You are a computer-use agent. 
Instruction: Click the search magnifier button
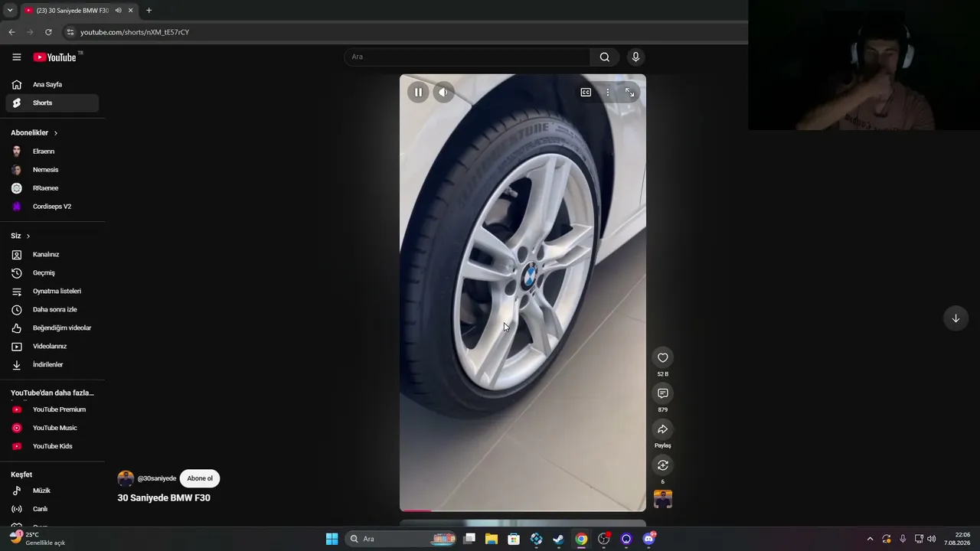click(605, 57)
